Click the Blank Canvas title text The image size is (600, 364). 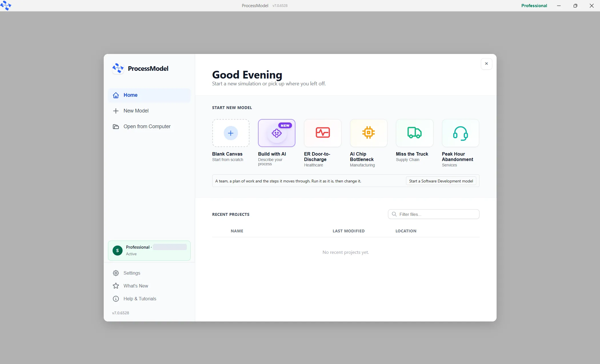pos(227,154)
